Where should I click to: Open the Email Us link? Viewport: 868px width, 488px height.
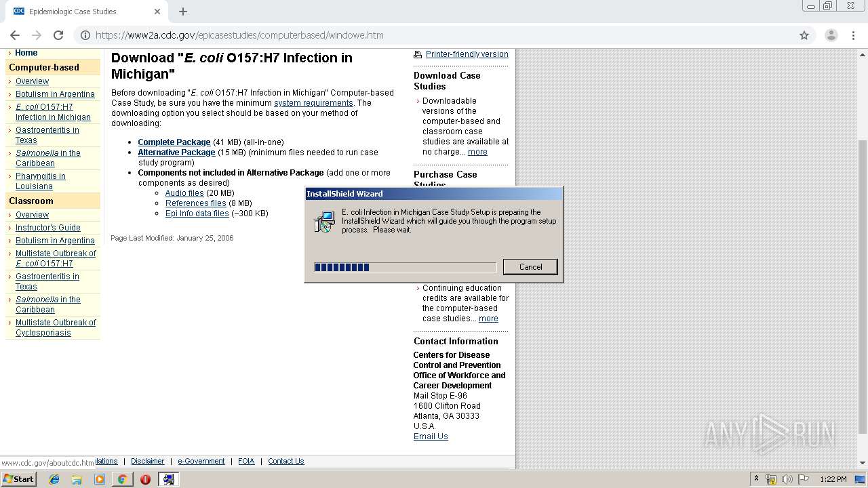click(431, 436)
